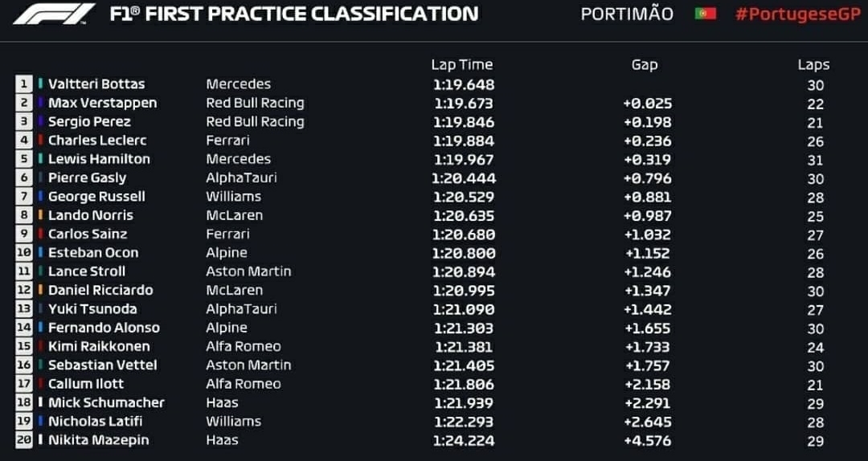Screen dimensions: 868x461
Task: Click the PORTIMÃO location label
Action: click(627, 14)
